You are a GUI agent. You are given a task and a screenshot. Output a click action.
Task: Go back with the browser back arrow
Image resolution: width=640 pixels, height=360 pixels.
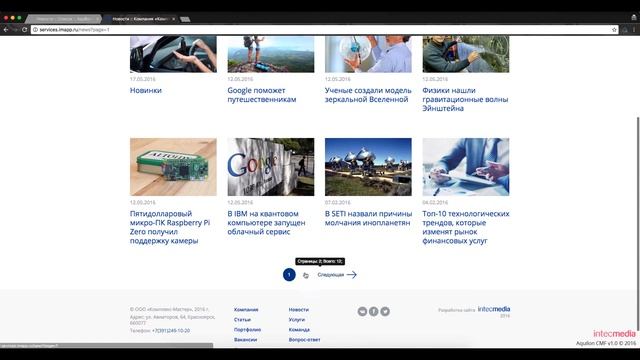point(6,29)
